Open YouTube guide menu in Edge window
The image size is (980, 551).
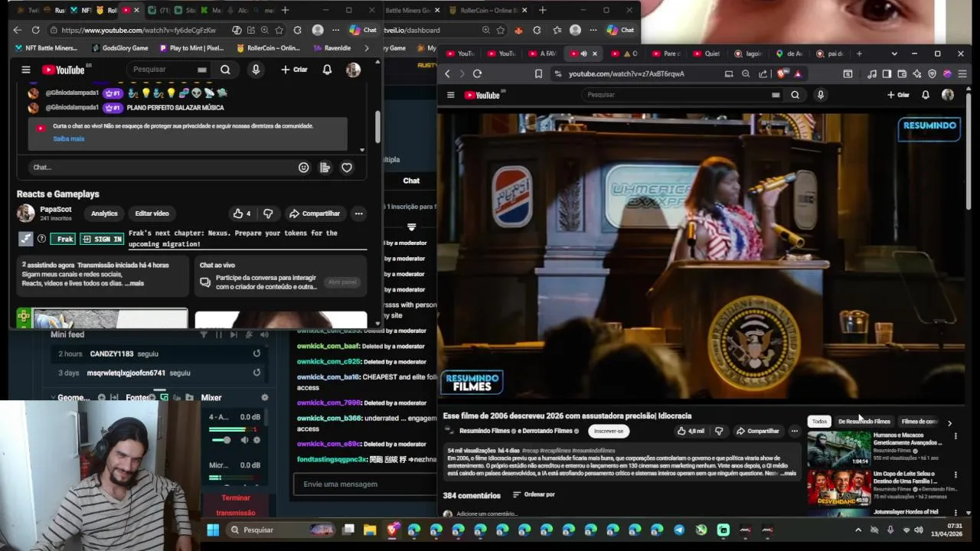(x=25, y=70)
